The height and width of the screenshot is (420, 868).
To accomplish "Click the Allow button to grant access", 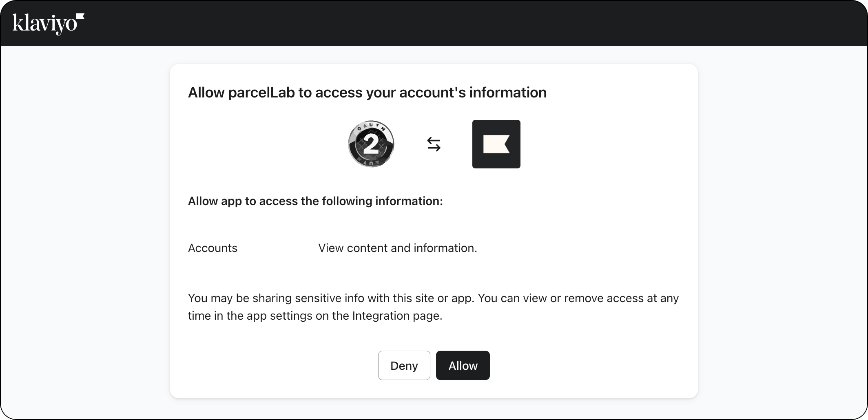I will tap(463, 365).
